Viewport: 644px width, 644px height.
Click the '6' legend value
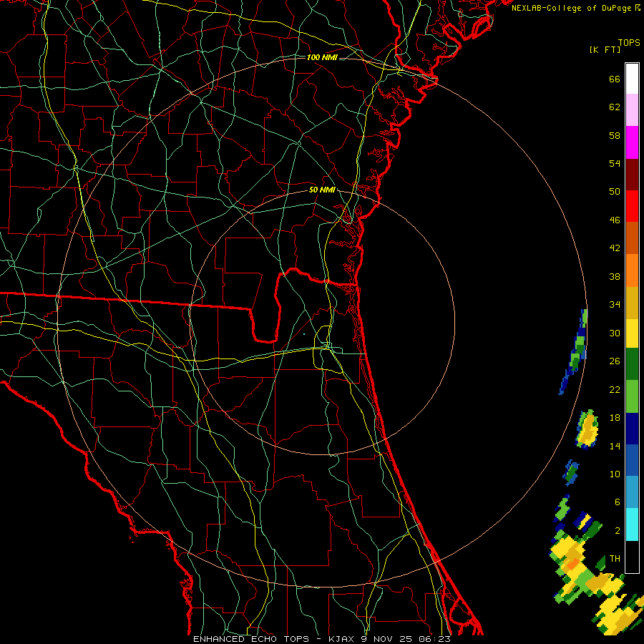tap(618, 502)
